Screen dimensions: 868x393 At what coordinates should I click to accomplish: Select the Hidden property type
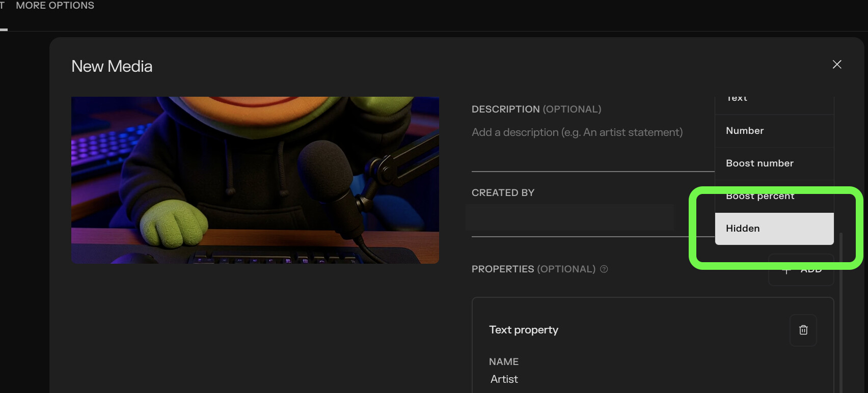point(774,229)
